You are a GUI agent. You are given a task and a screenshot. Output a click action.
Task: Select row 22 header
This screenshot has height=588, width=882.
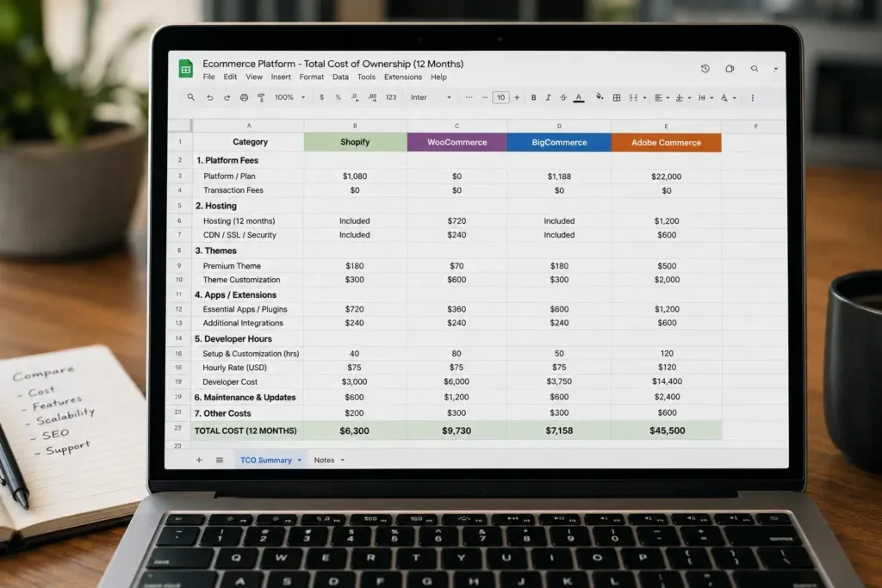[x=178, y=429]
